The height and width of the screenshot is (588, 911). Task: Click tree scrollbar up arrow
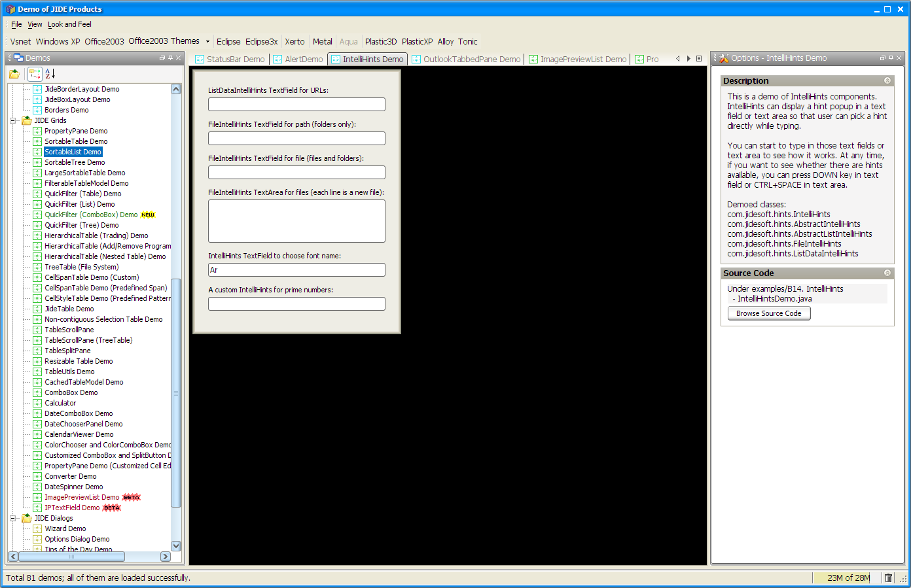(176, 89)
